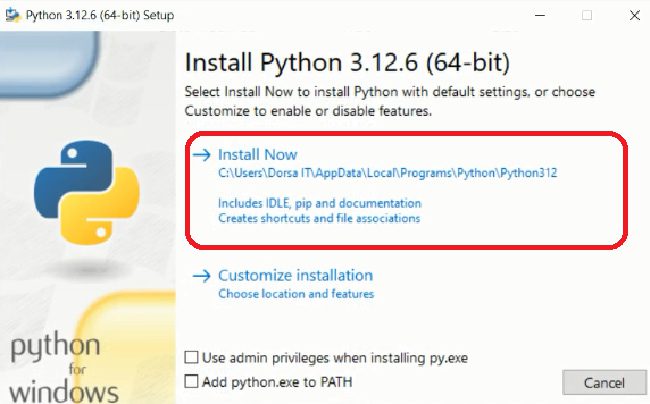This screenshot has height=404, width=650.
Task: Click the disabled maximize window icon
Action: [587, 15]
